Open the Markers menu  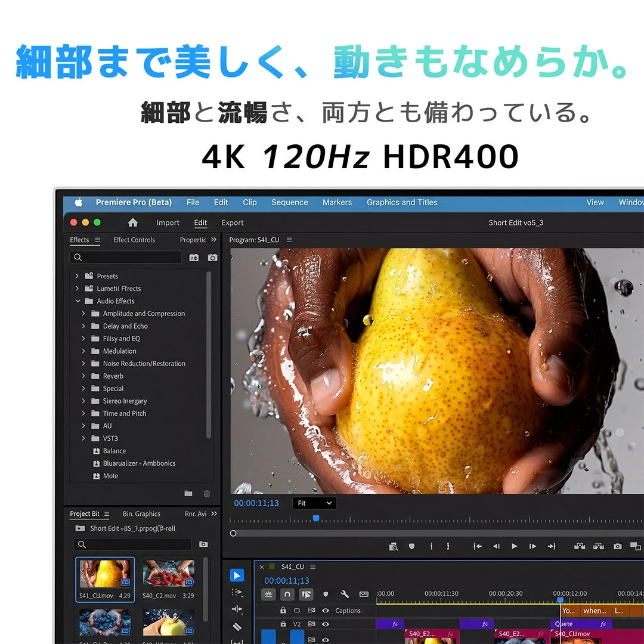(337, 203)
